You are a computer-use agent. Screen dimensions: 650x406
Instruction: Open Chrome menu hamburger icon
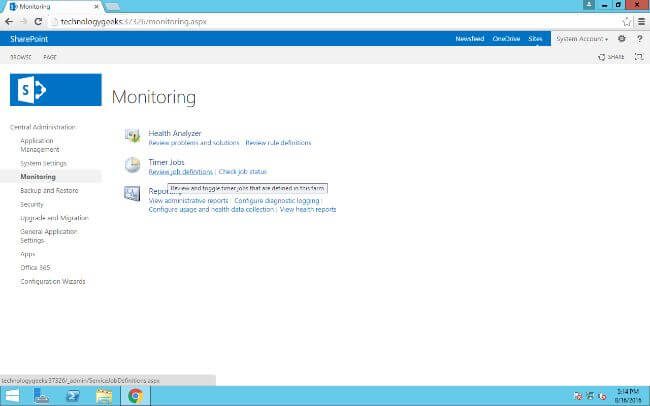[641, 22]
